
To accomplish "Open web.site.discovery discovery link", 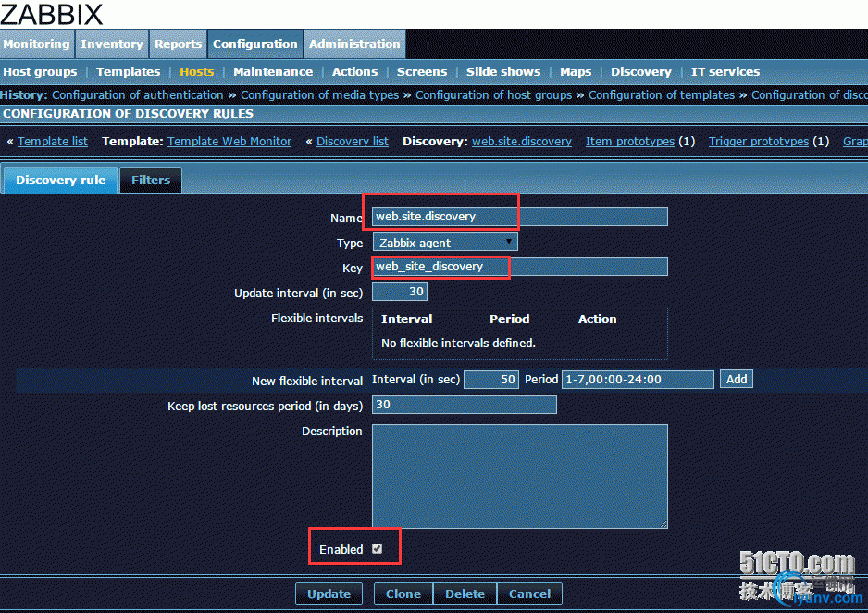I will [x=522, y=141].
